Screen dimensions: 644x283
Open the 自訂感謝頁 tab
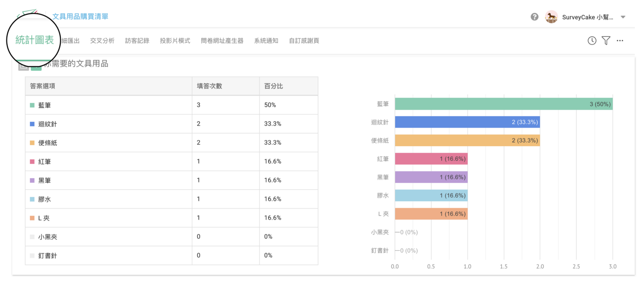304,41
